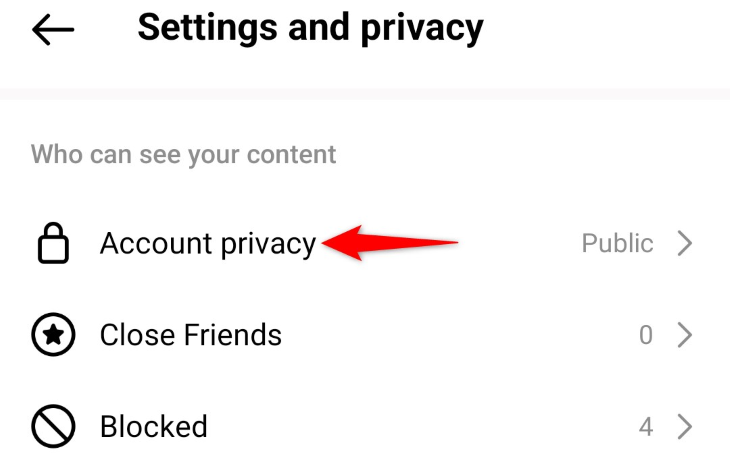The image size is (730, 458).
Task: Expand Account privacy using its chevron
Action: click(x=685, y=244)
